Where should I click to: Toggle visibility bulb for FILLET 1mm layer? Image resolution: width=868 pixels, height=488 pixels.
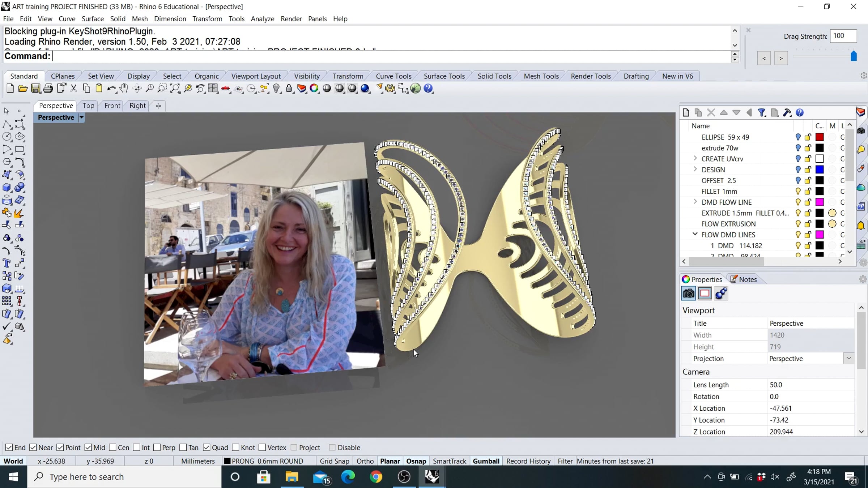pyautogui.click(x=798, y=191)
